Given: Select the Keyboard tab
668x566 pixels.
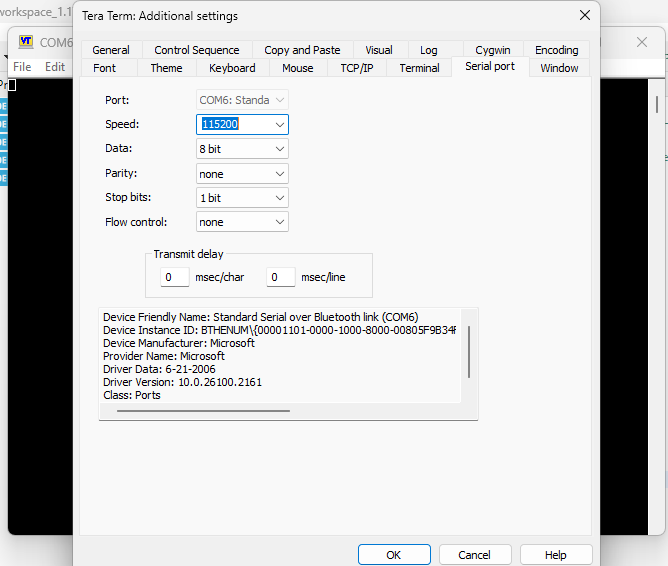Looking at the screenshot, I should [232, 68].
